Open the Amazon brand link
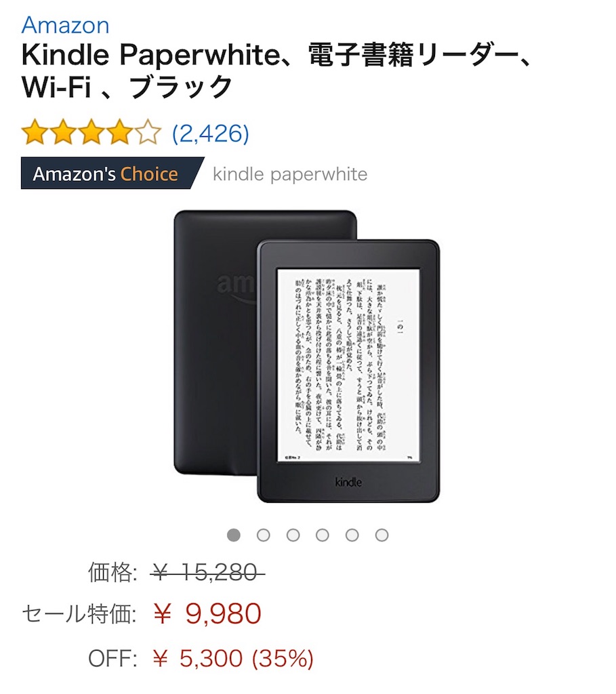This screenshot has height=694, width=616. pos(65,25)
